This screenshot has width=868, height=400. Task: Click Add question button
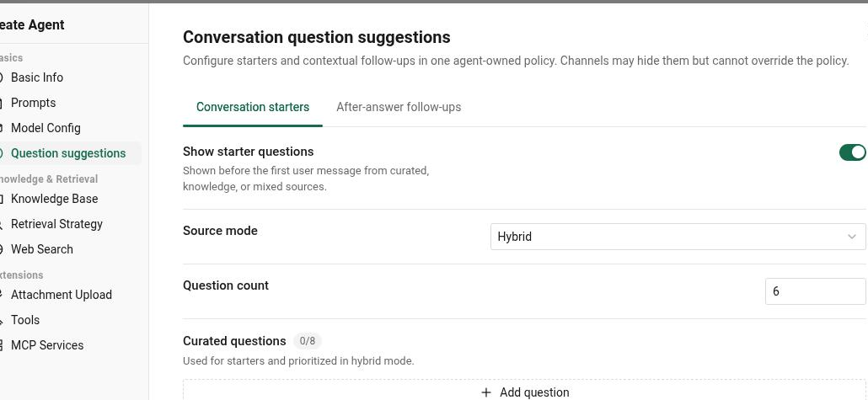click(524, 390)
